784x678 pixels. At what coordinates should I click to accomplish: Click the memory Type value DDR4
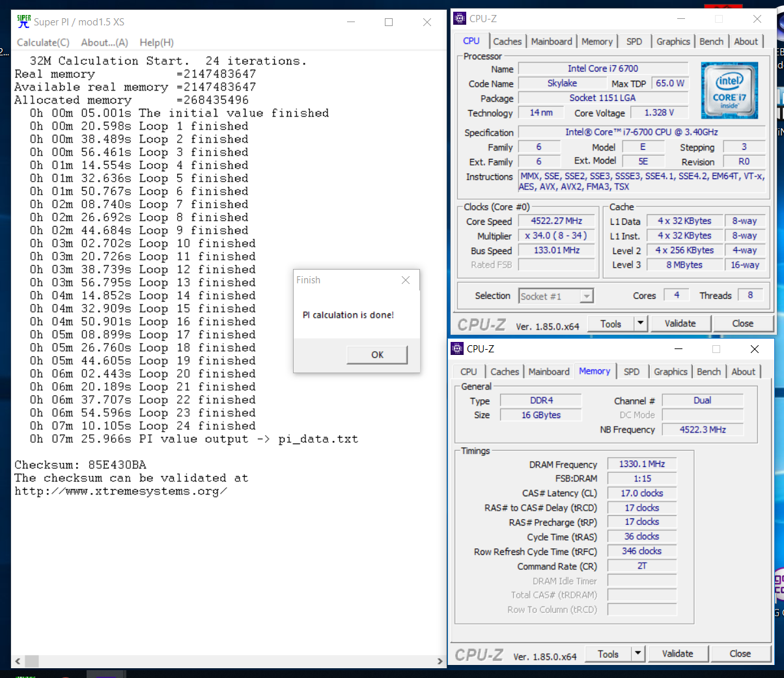[541, 401]
